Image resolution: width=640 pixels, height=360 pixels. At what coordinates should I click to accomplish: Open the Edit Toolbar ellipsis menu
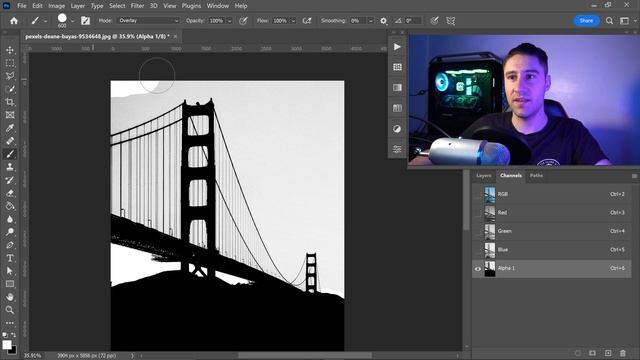10,323
